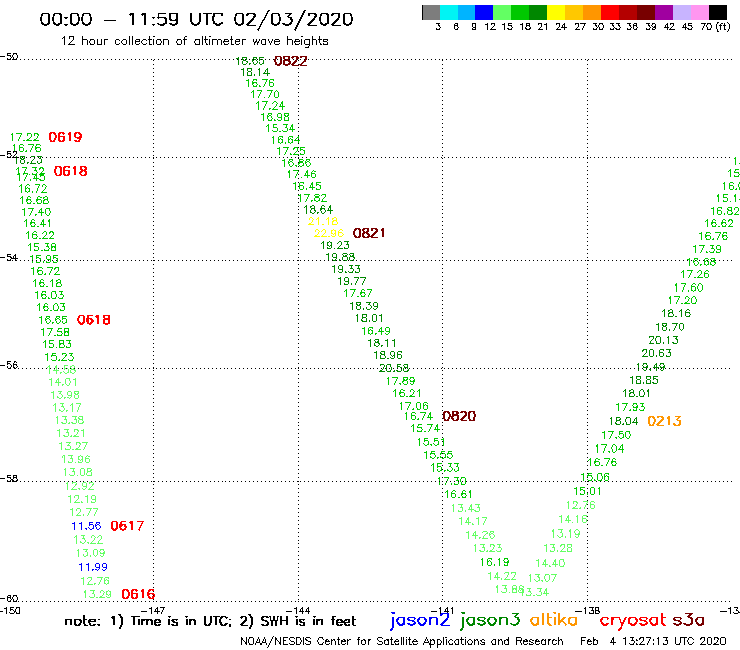Click the 20.58 wave height value

394,368
